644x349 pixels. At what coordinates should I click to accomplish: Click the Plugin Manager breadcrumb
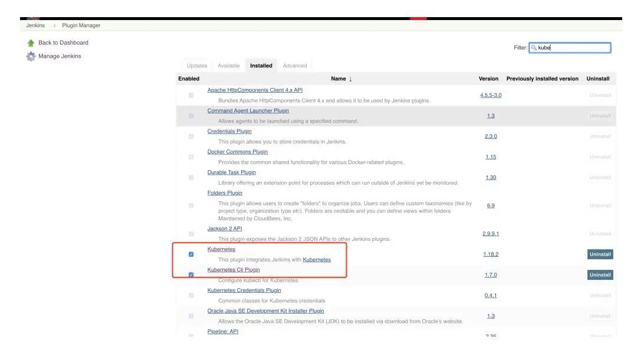pyautogui.click(x=81, y=25)
